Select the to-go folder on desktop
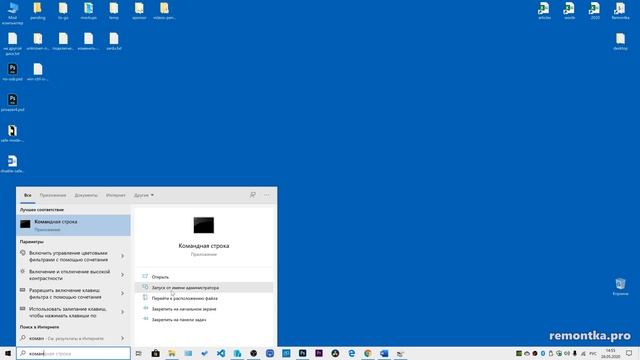This screenshot has width=640, height=360. click(63, 11)
